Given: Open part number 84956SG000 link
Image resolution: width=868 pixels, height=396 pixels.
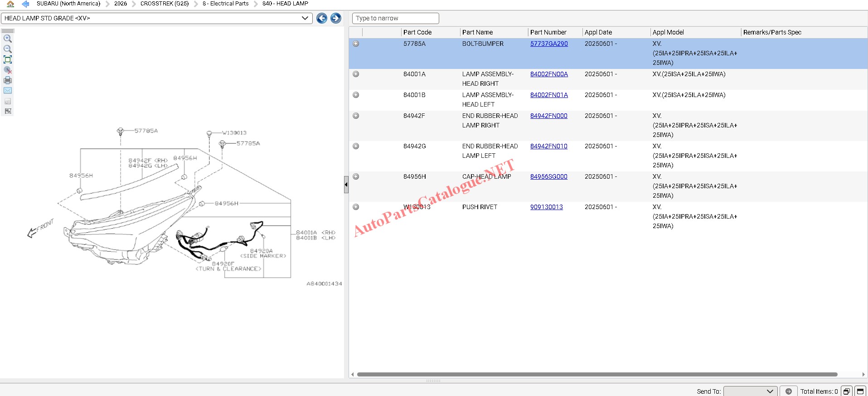Looking at the screenshot, I should [548, 176].
